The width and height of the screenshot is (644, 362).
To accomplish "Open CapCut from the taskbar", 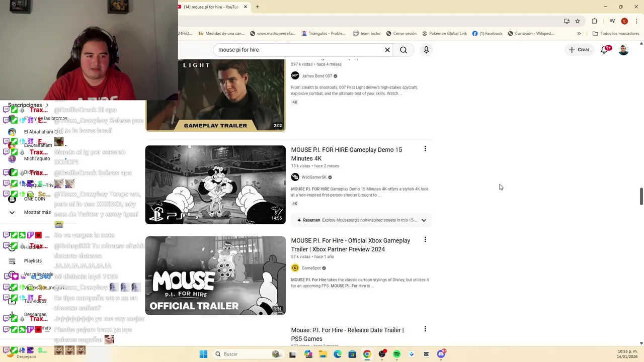I will [x=426, y=354].
